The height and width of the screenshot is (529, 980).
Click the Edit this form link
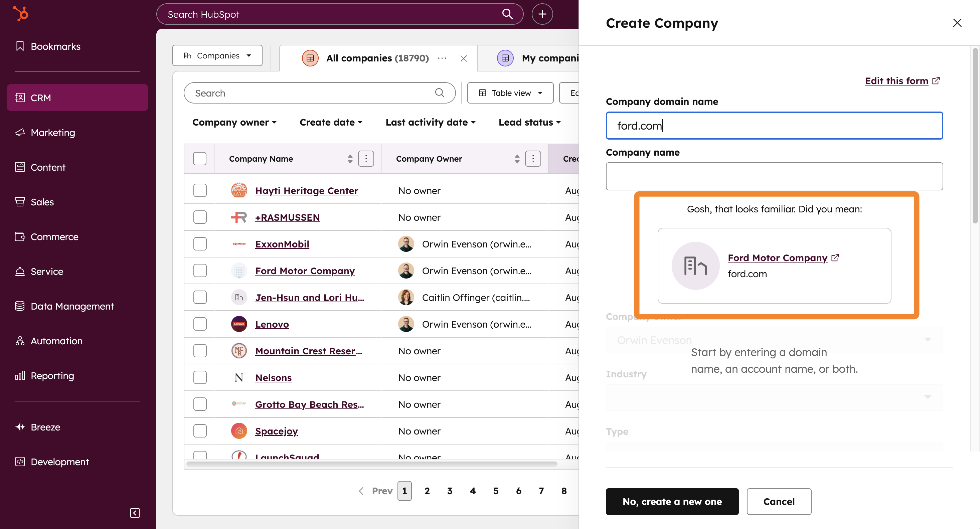(x=896, y=80)
